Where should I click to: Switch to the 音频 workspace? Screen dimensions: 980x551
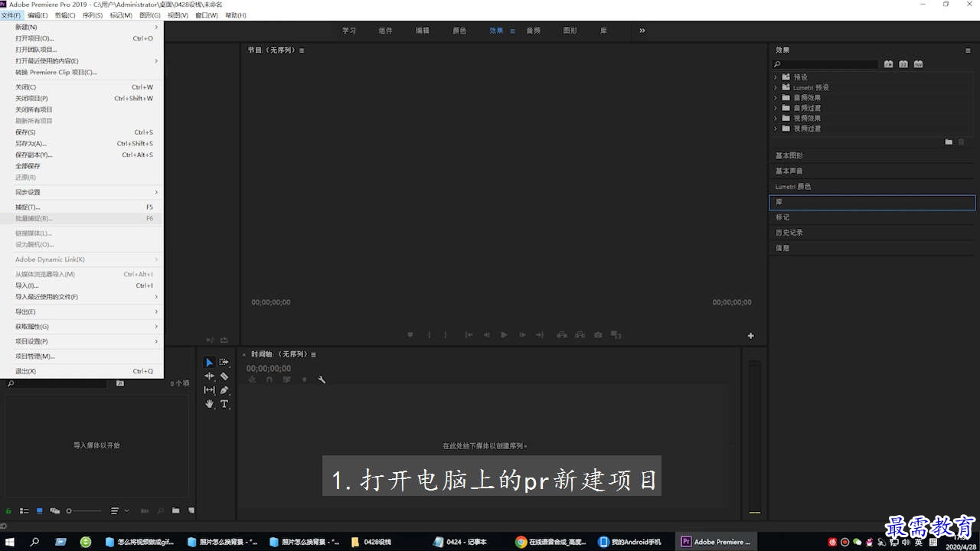click(x=533, y=31)
